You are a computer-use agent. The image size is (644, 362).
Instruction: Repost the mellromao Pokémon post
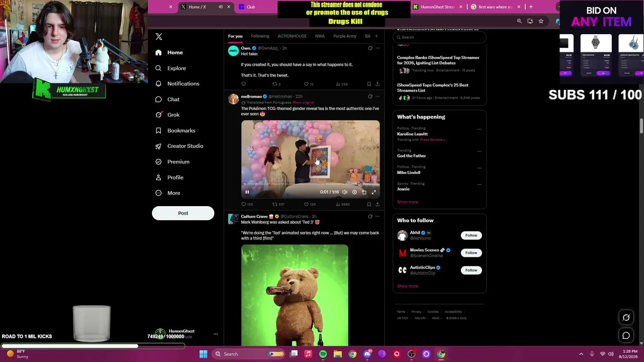[x=275, y=204]
